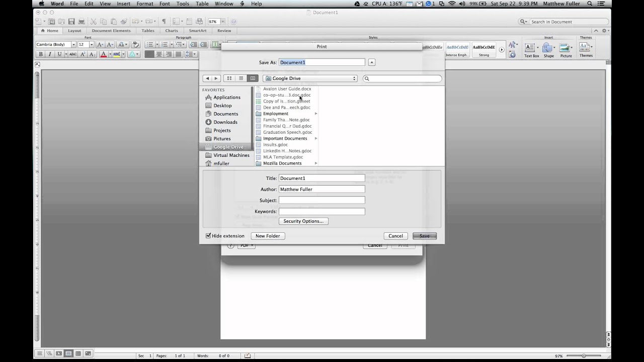The width and height of the screenshot is (644, 362).
Task: Expand the Important Documents folder arrow
Action: click(x=316, y=138)
